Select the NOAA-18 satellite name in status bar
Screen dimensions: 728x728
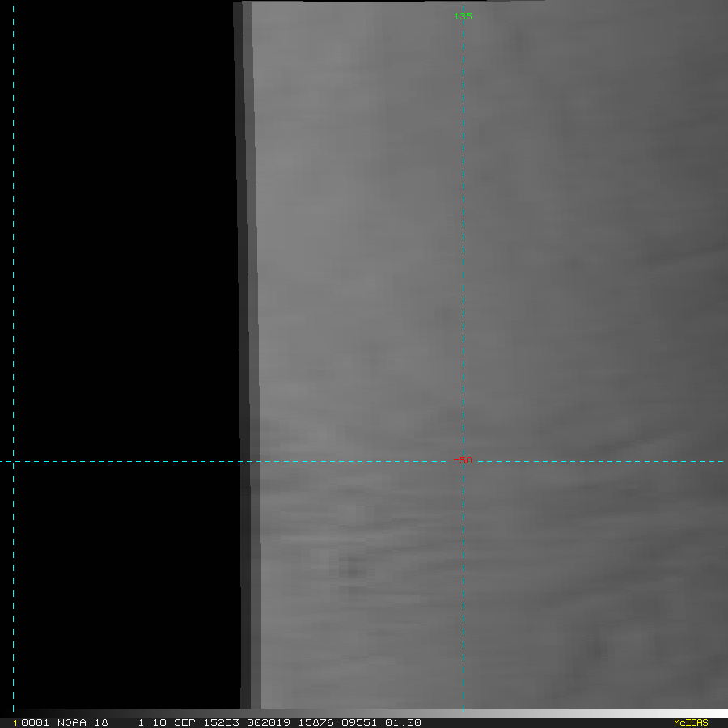83,722
